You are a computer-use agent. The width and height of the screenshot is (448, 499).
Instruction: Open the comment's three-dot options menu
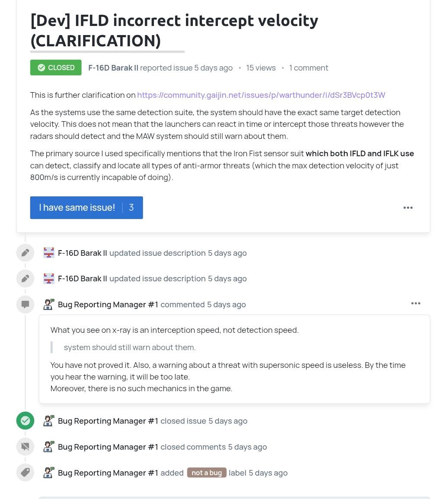(x=416, y=303)
